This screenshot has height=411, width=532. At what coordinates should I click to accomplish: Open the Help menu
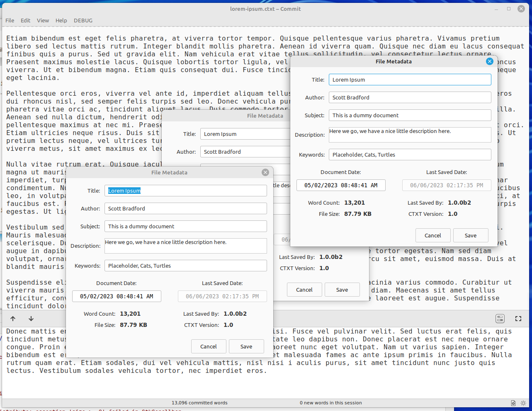point(61,20)
